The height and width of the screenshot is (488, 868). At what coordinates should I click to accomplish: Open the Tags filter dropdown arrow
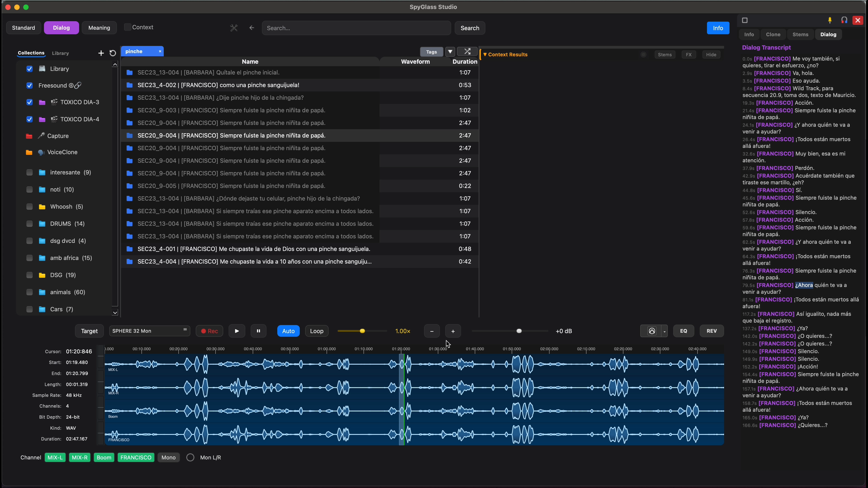coord(450,52)
